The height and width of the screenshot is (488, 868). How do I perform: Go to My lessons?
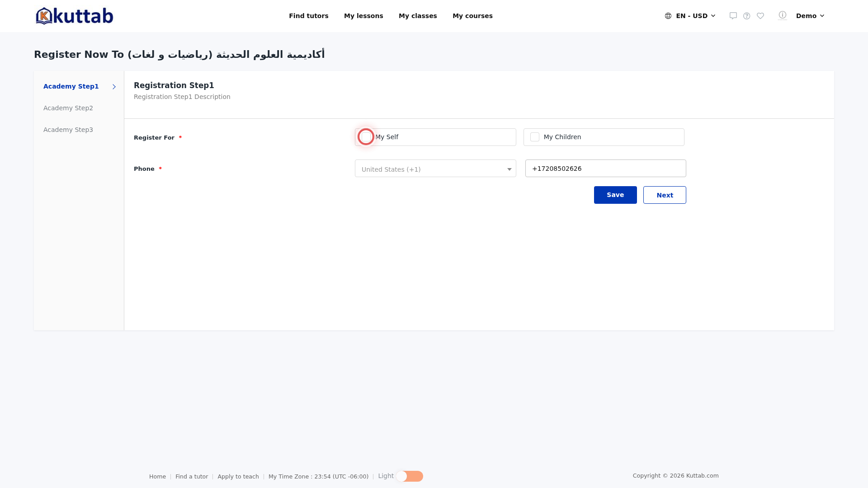click(x=363, y=16)
